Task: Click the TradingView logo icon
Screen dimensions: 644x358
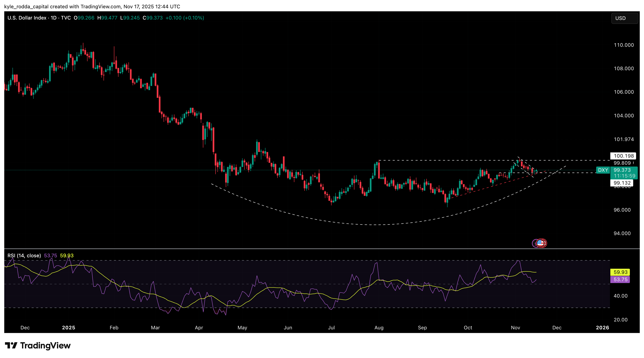Action: click(11, 346)
